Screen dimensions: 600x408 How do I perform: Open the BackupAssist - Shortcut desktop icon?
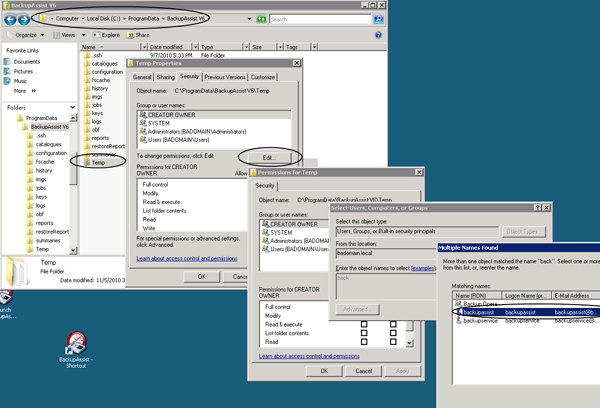(x=76, y=349)
